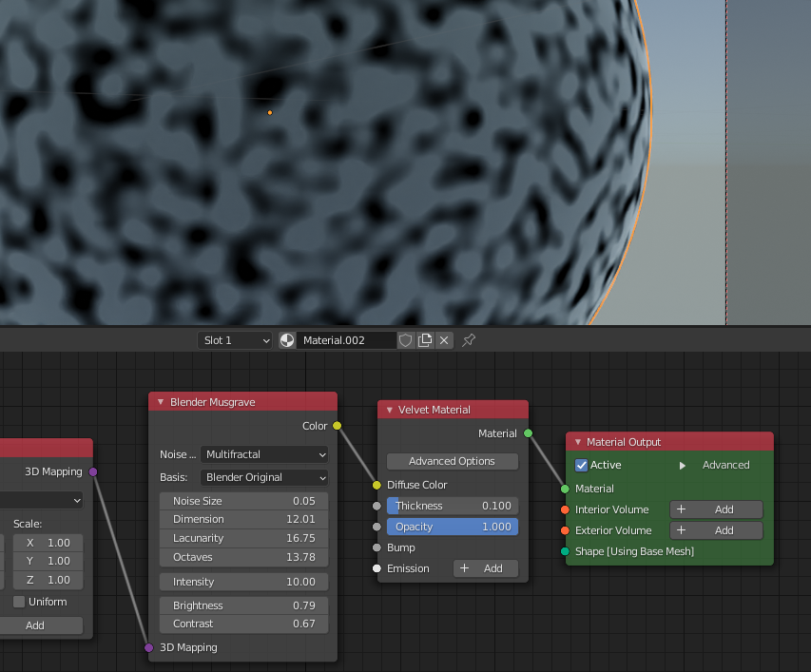This screenshot has height=672, width=811.
Task: Toggle the Uniform scale checkbox
Action: (x=19, y=602)
